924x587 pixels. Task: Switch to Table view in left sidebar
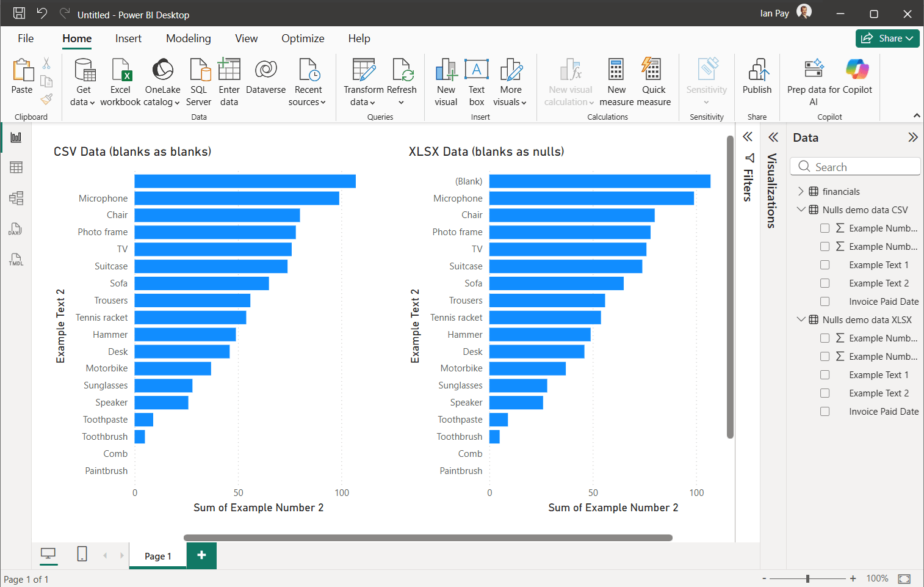(x=16, y=167)
